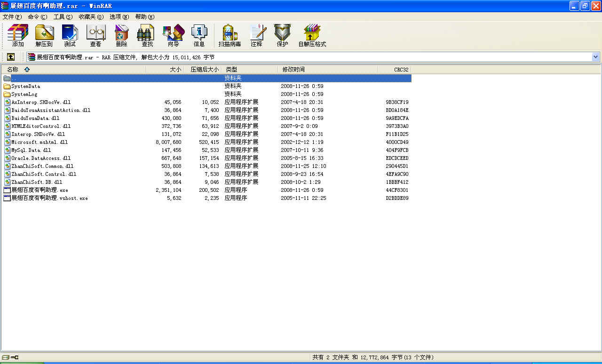This screenshot has height=364, width=602.
Task: Click size value 8,007,680
Action: [168, 142]
